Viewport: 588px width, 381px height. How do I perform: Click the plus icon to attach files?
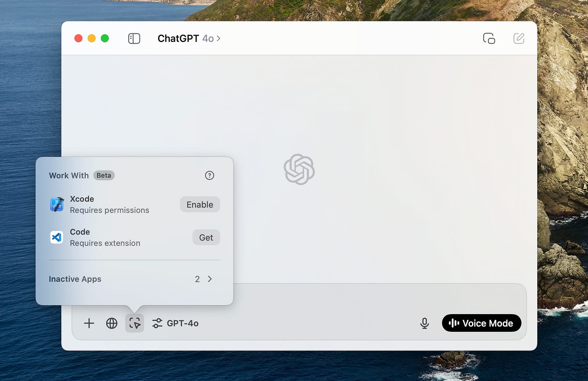(89, 323)
